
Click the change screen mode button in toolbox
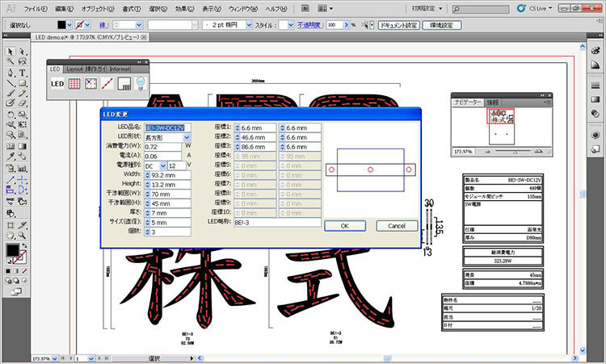(x=16, y=292)
